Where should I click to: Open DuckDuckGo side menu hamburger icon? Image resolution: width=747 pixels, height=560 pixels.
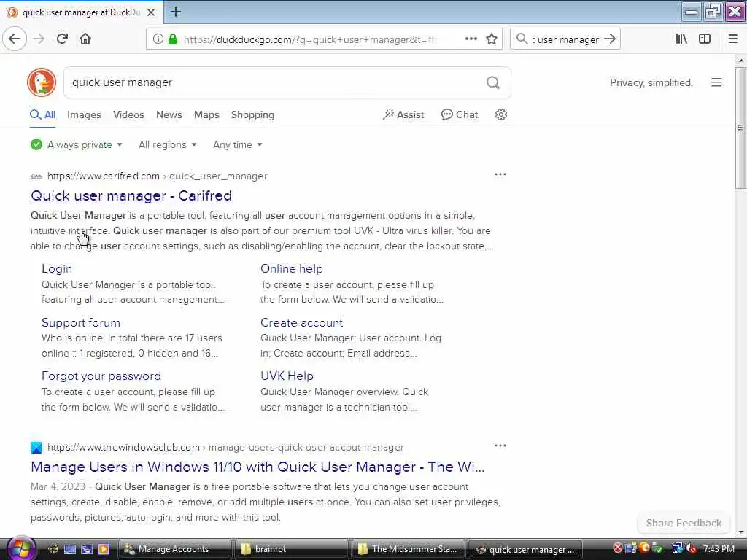click(716, 82)
